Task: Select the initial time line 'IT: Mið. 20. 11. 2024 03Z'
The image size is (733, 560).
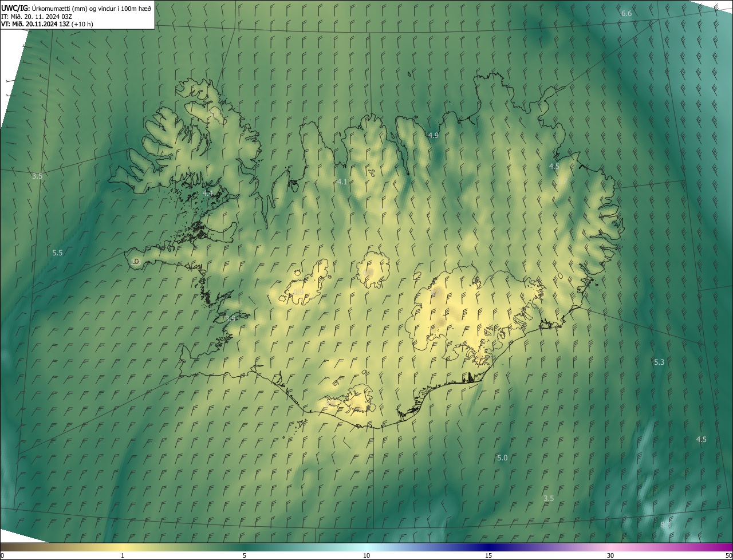Action: pos(36,16)
